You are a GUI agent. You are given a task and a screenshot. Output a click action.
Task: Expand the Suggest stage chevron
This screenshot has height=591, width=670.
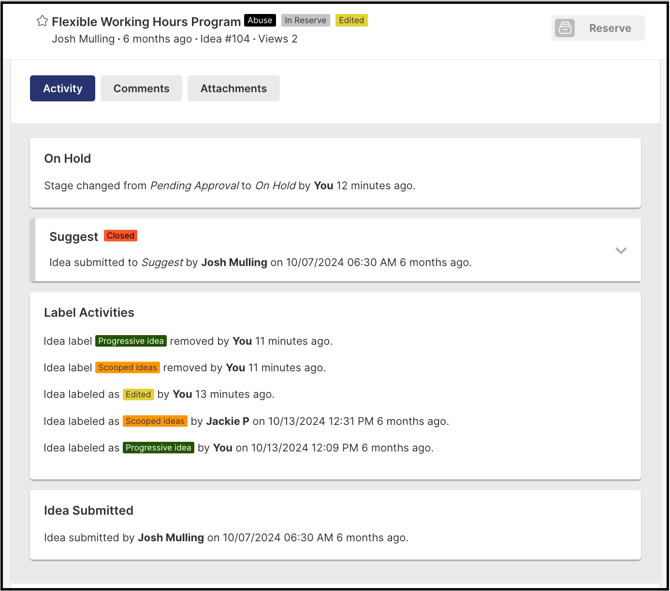(621, 250)
